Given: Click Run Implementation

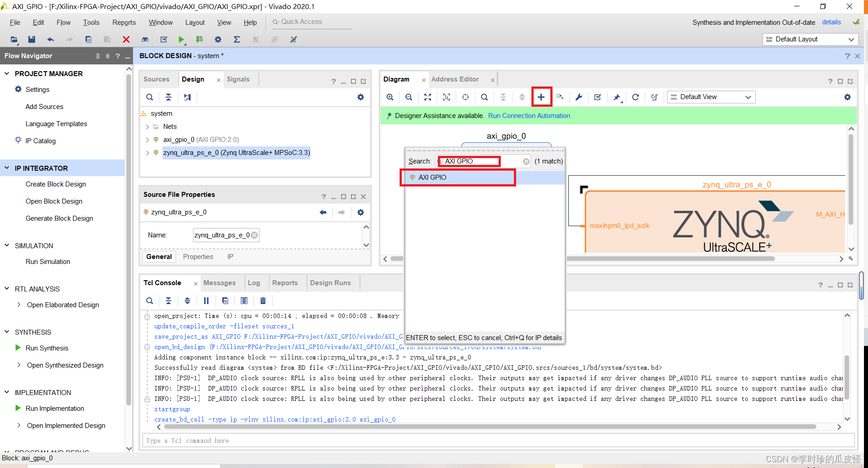Looking at the screenshot, I should pyautogui.click(x=55, y=408).
